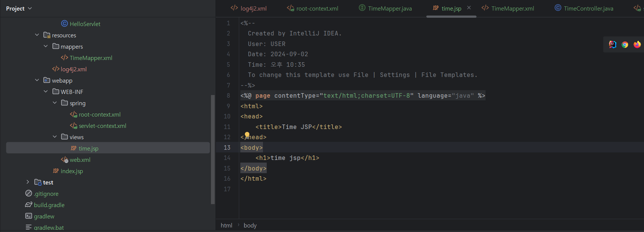Open index.jsp in project tree

tap(72, 171)
